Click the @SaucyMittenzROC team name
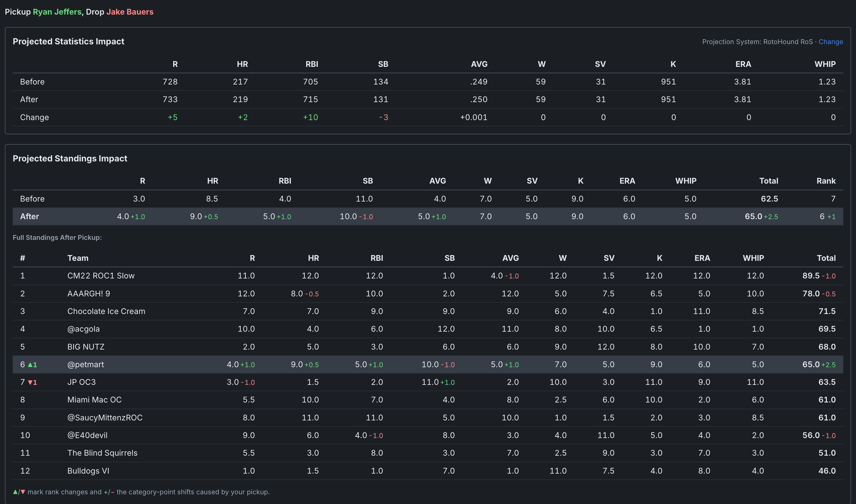Screen dimensions: 856x504 [x=105, y=417]
